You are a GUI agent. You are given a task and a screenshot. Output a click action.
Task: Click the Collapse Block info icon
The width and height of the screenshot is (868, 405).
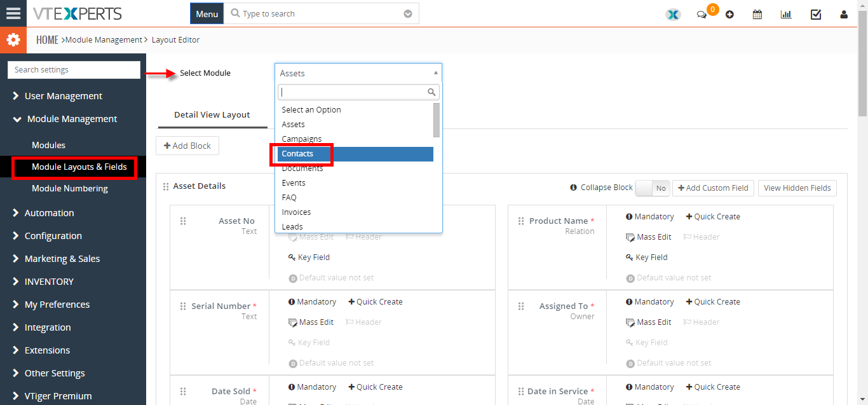coord(574,188)
